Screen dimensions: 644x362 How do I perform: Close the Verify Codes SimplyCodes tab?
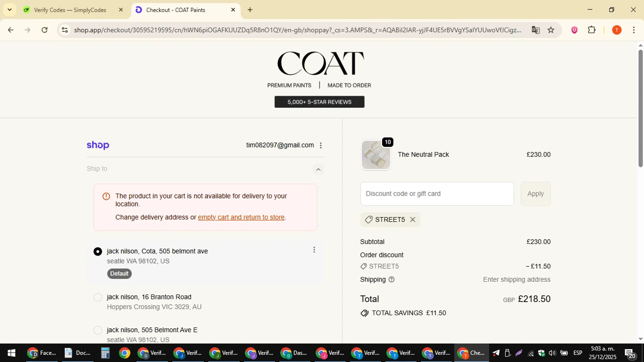coord(121,10)
